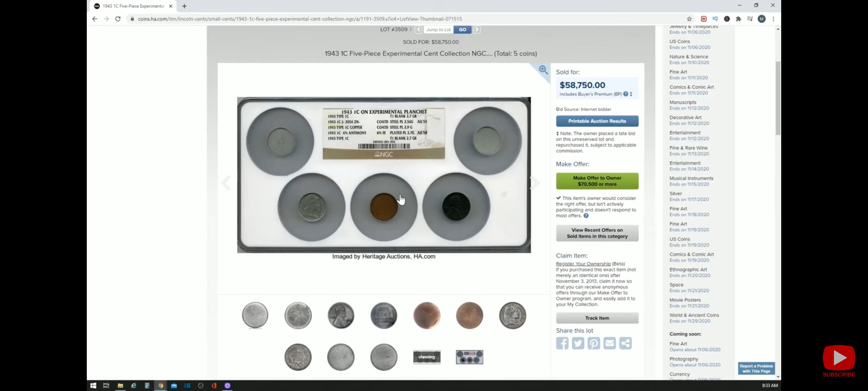Click Report a Problem with This Page
Screen dimensions: 868x391
pyautogui.click(x=756, y=369)
